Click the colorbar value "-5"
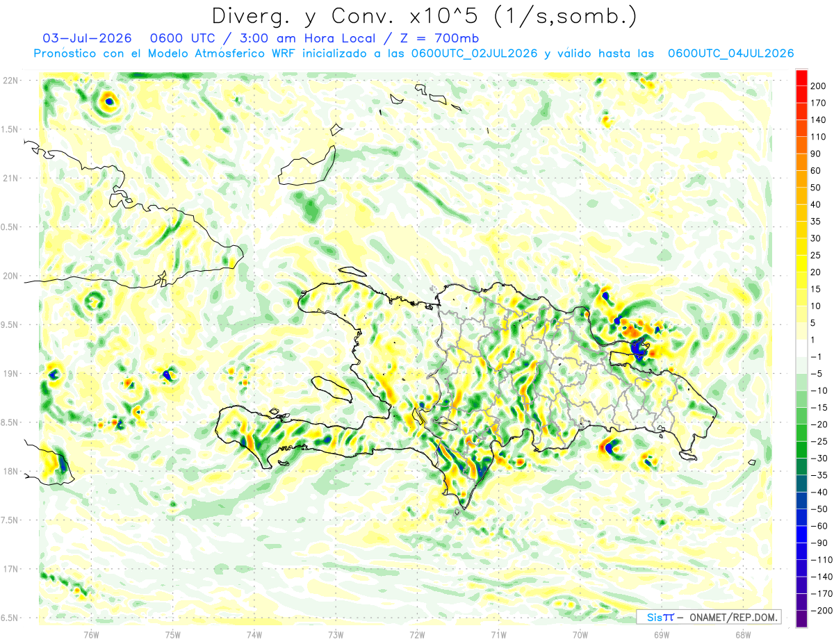This screenshot has width=834, height=644. coord(818,374)
